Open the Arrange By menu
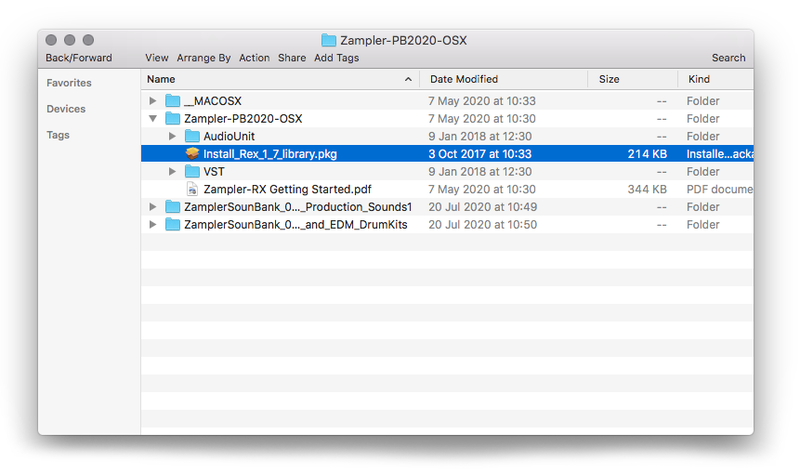The width and height of the screenshot is (800, 473). [x=204, y=58]
